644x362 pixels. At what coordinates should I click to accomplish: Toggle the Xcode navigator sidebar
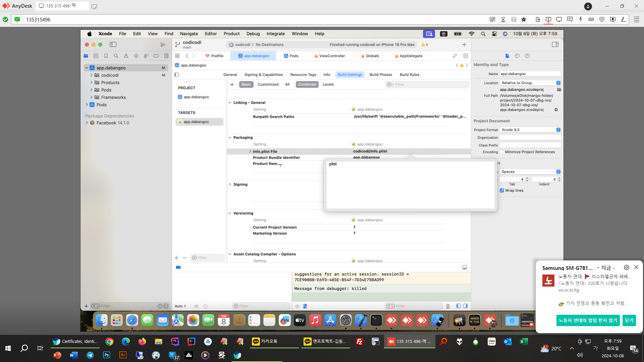pyautogui.click(x=113, y=44)
